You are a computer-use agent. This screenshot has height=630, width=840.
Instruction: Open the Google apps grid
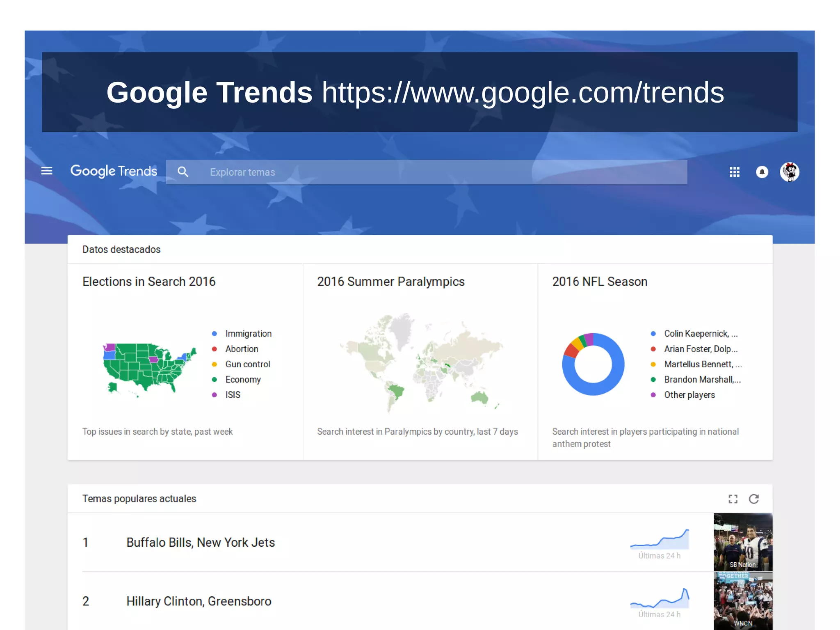pos(735,172)
